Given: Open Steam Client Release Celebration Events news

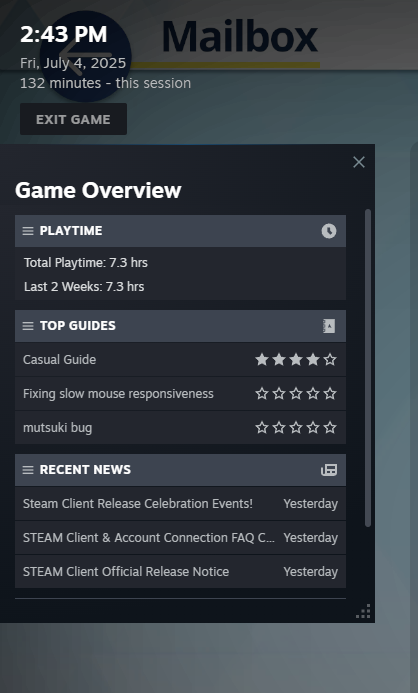Looking at the screenshot, I should tap(180, 504).
